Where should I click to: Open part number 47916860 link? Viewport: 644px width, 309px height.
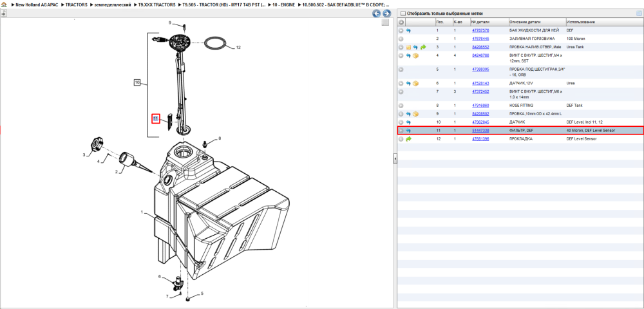[x=480, y=106]
